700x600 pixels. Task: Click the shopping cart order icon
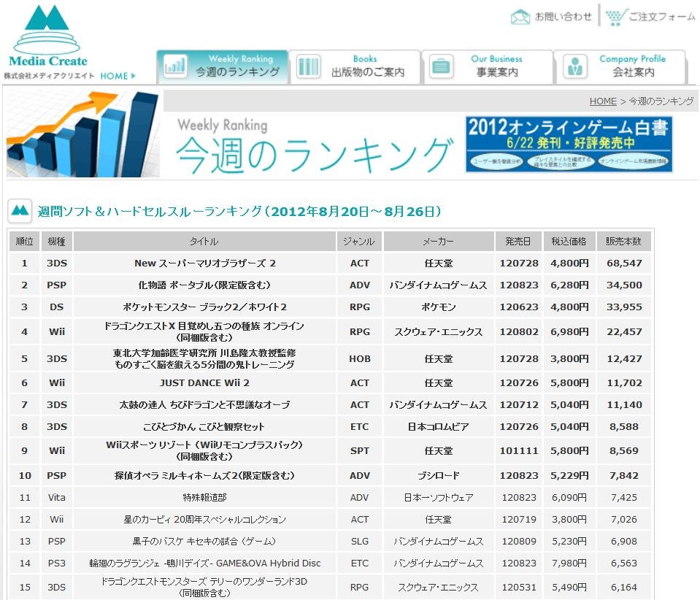tap(616, 17)
